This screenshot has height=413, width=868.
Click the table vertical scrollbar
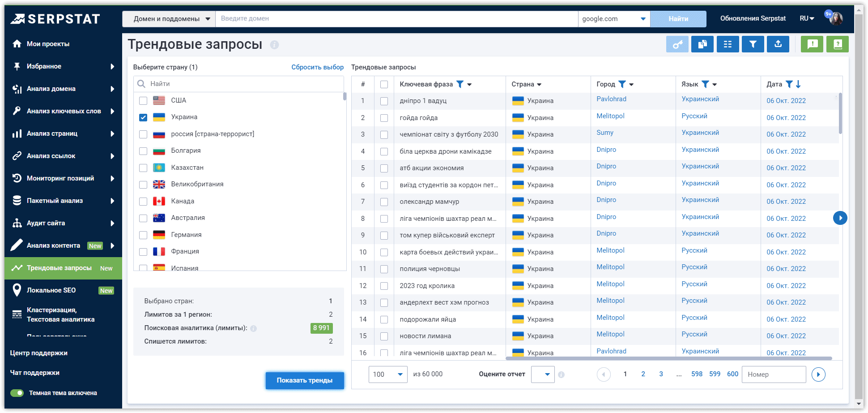[840, 114]
